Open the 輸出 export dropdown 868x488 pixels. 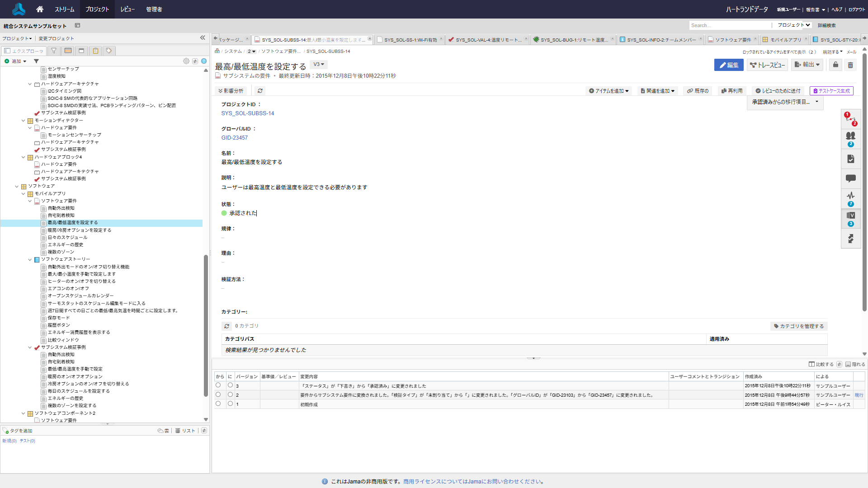[x=807, y=65]
